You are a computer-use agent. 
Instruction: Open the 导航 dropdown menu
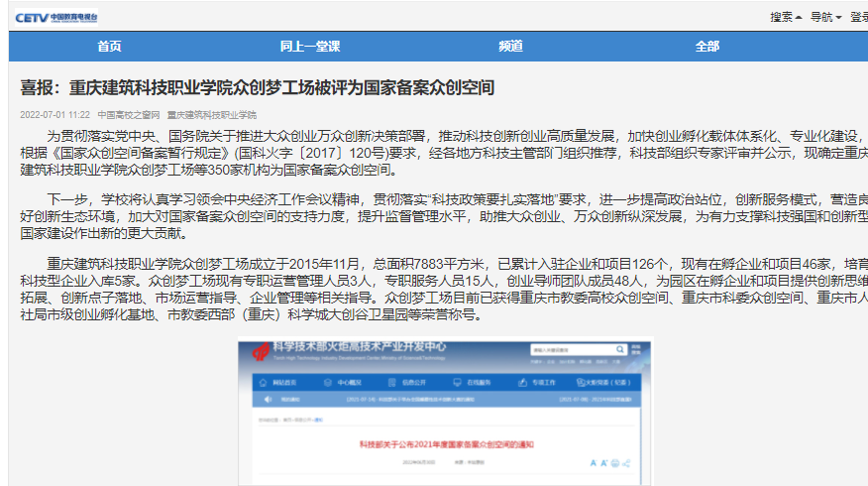click(x=825, y=18)
